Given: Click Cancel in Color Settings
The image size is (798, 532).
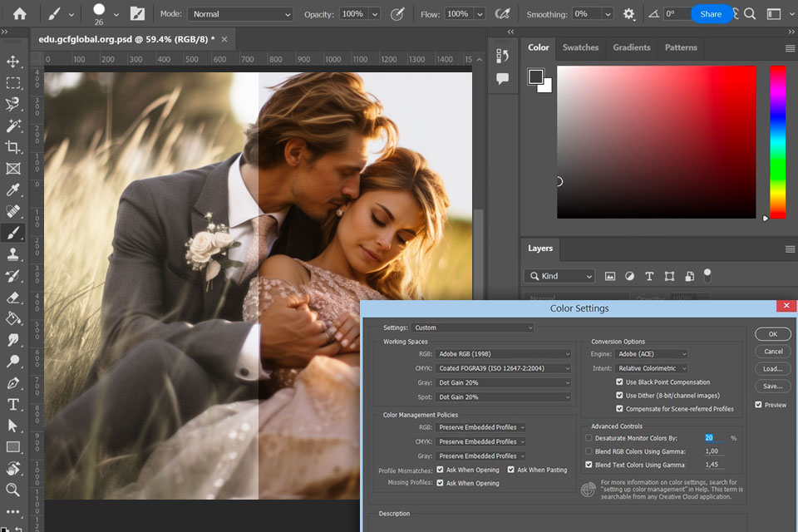Looking at the screenshot, I should pyautogui.click(x=772, y=352).
